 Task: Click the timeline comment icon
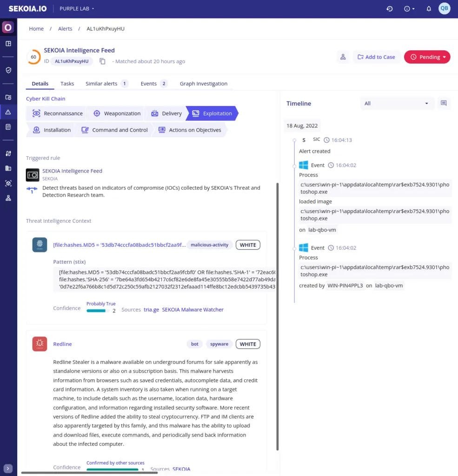(x=444, y=103)
